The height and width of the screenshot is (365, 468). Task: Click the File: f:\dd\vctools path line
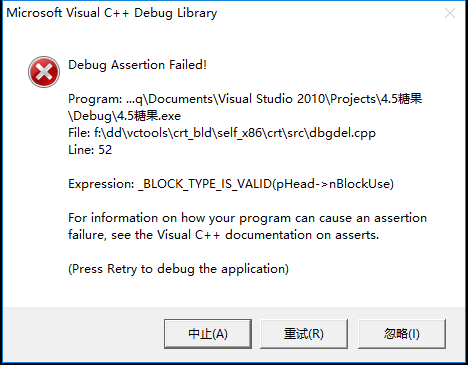point(222,133)
